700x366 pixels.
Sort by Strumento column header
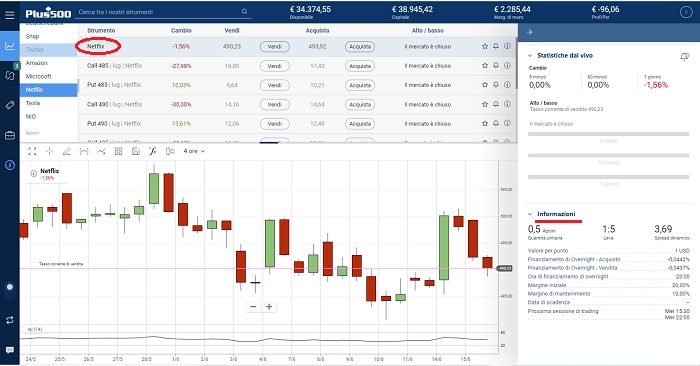[101, 30]
